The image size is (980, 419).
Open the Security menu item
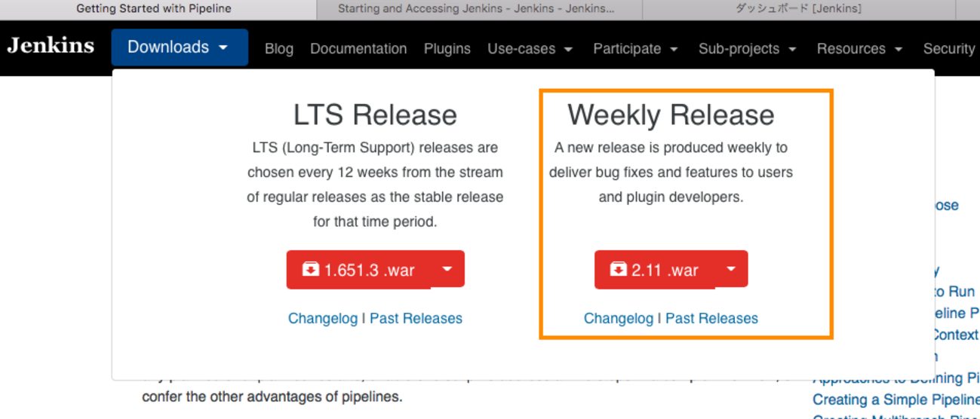[948, 49]
